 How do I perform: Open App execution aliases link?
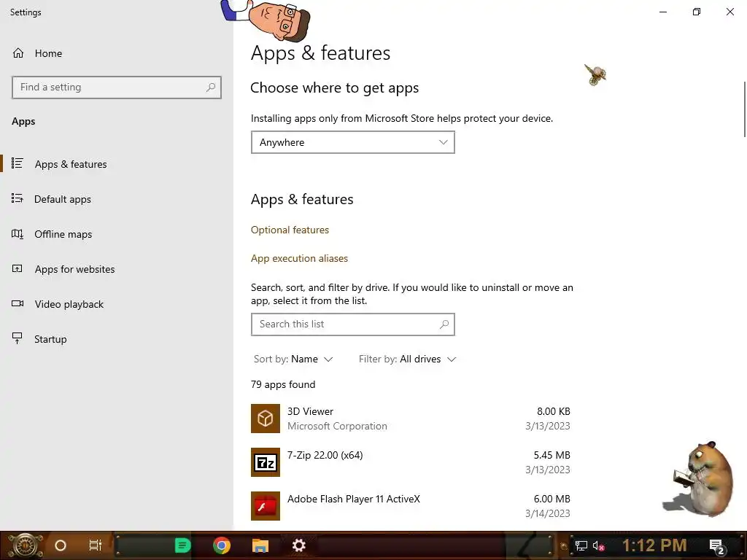pyautogui.click(x=299, y=259)
